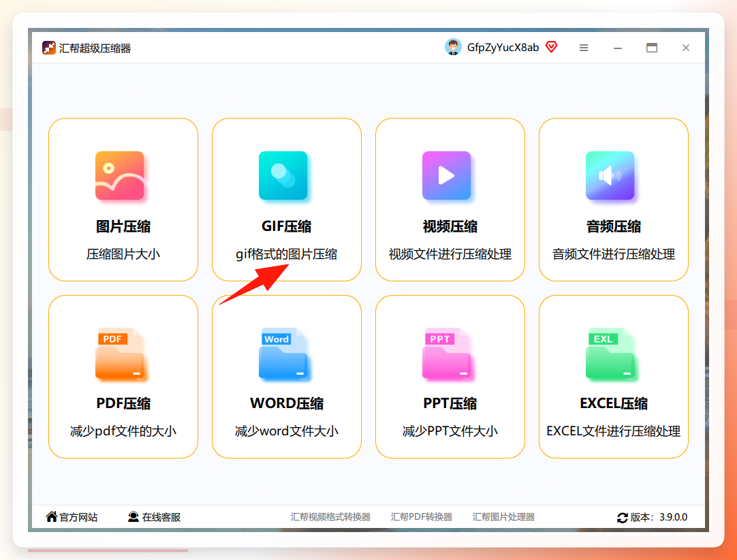This screenshot has height=560, width=737.
Task: Open the PDF压缩 orange folder icon
Action: coord(121,354)
